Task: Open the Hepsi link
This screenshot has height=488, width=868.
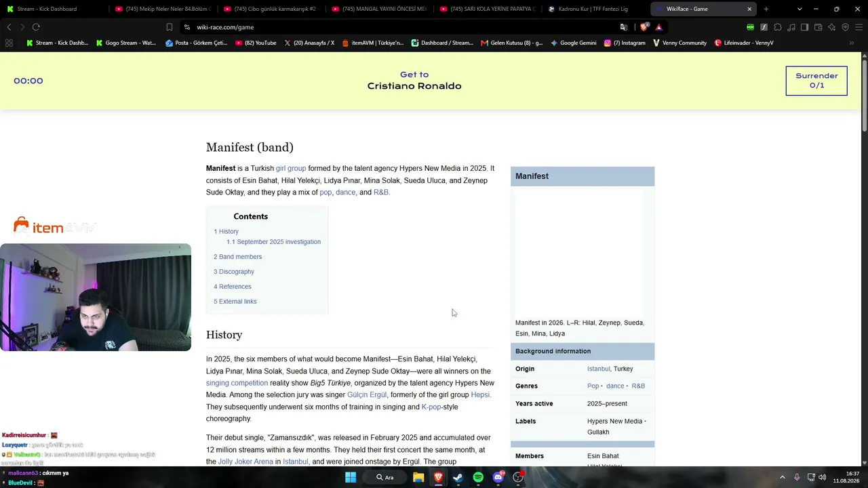Action: [x=480, y=394]
